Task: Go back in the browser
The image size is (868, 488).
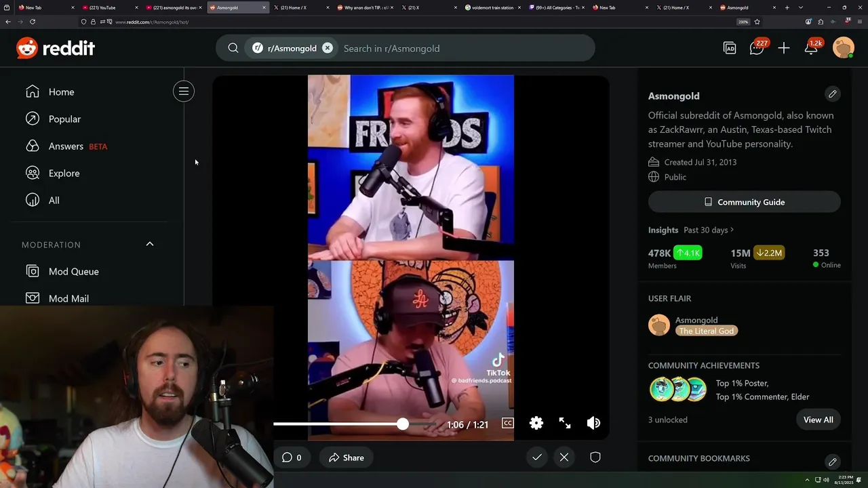Action: click(8, 22)
